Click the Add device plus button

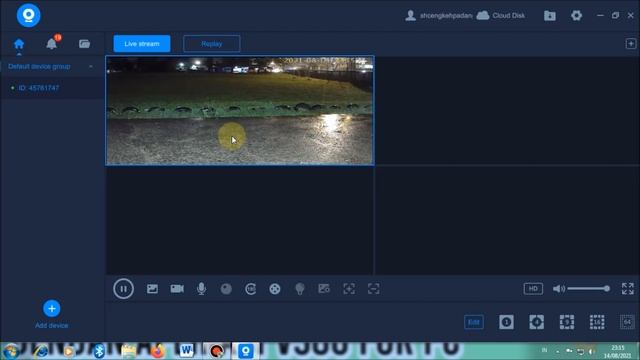coord(51,309)
